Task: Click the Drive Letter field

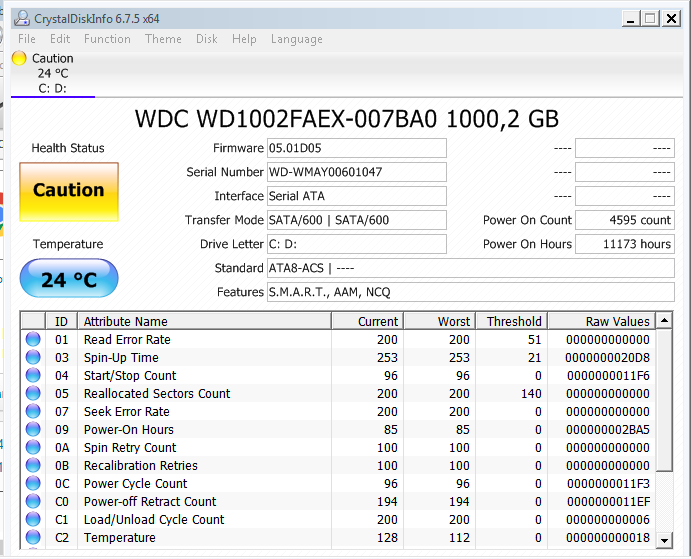Action: pos(357,244)
